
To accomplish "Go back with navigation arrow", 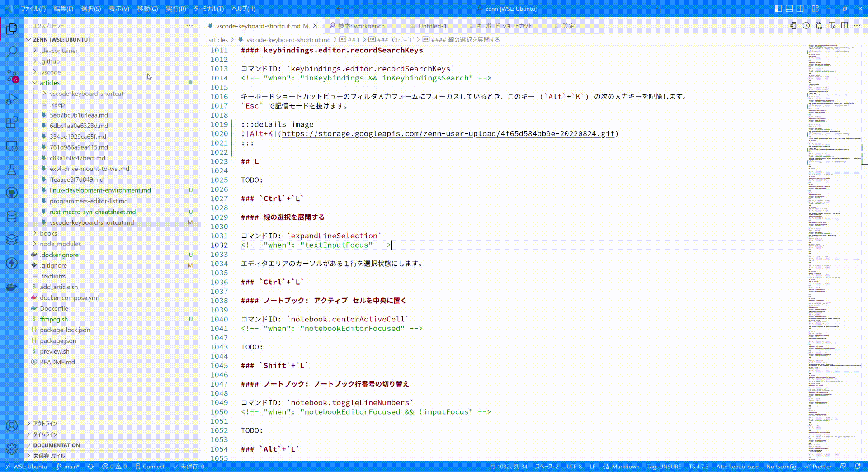I will [x=340, y=9].
